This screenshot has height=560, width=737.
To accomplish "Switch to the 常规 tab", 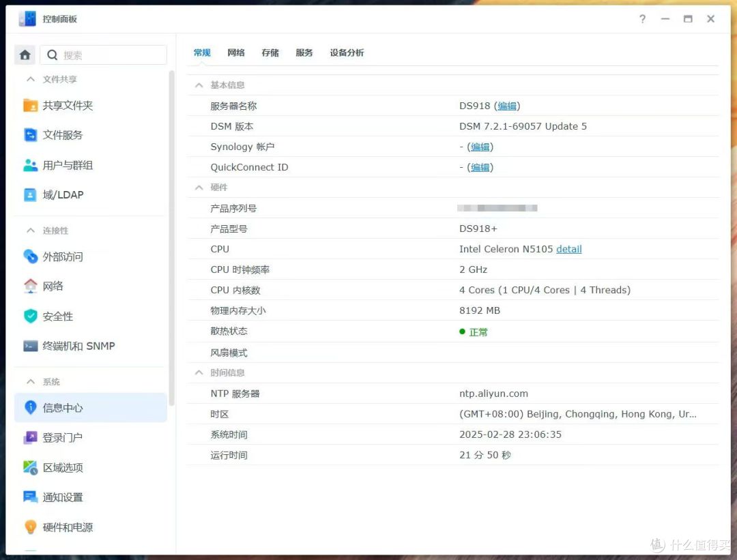I will click(x=202, y=53).
